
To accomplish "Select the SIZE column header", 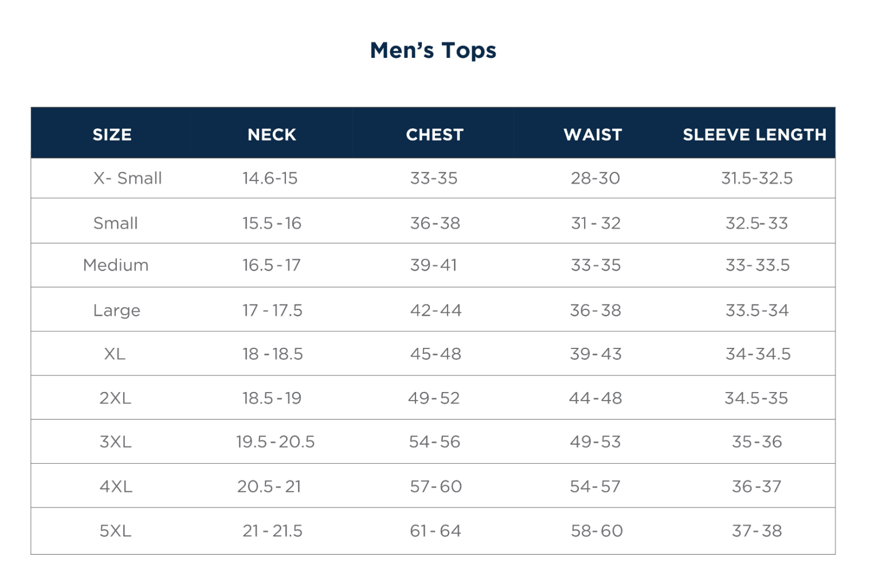I will 112,135.
